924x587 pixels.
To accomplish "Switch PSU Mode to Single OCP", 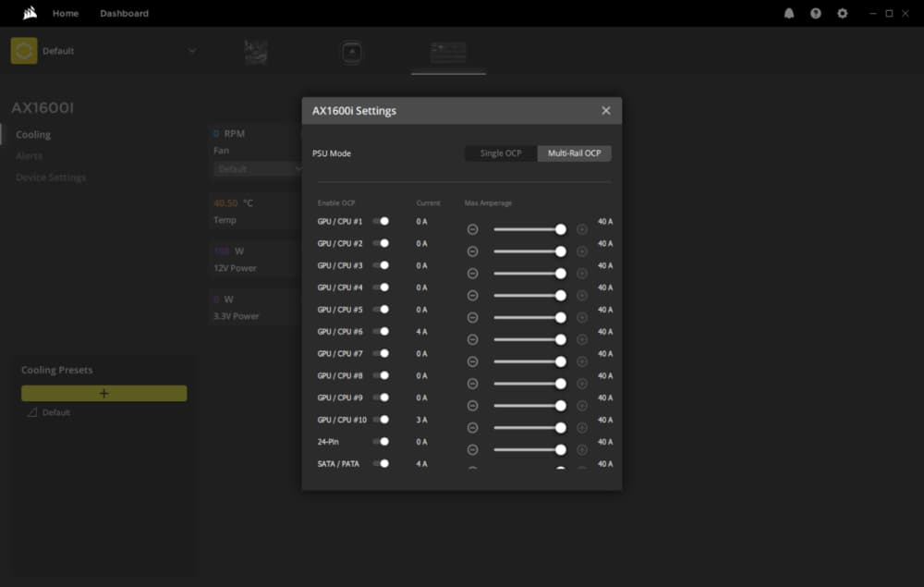I will [x=501, y=153].
